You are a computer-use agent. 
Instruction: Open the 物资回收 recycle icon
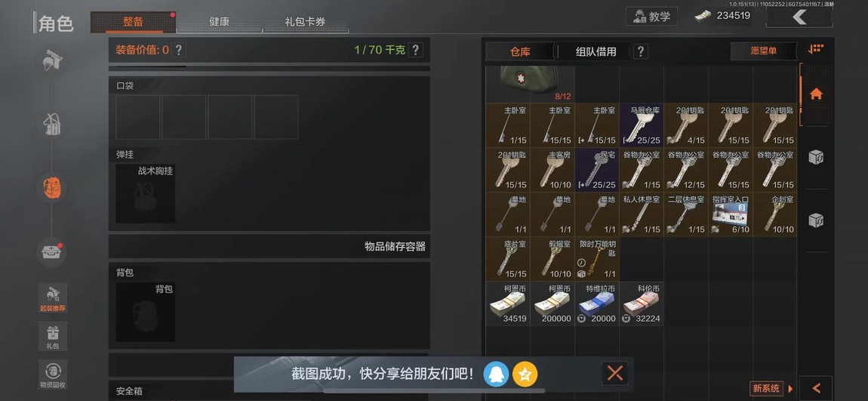pyautogui.click(x=53, y=375)
